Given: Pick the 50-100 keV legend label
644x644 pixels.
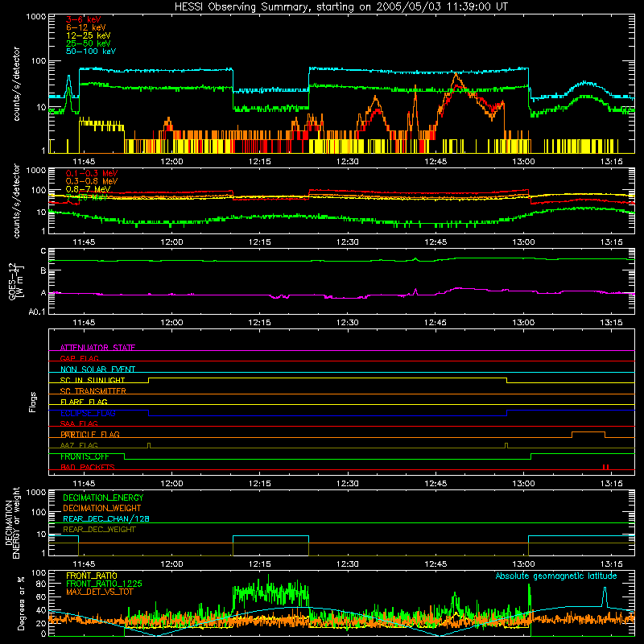Looking at the screenshot, I should [91, 51].
